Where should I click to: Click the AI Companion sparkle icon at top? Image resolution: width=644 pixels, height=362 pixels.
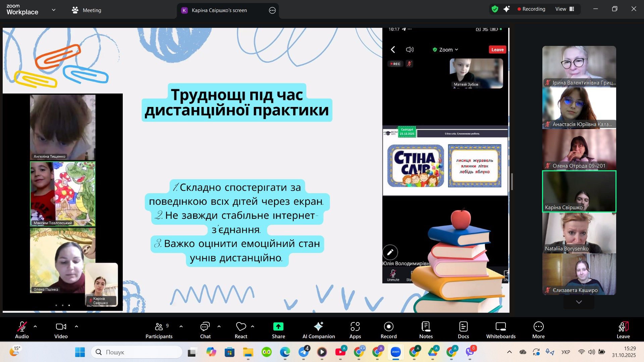click(x=506, y=9)
